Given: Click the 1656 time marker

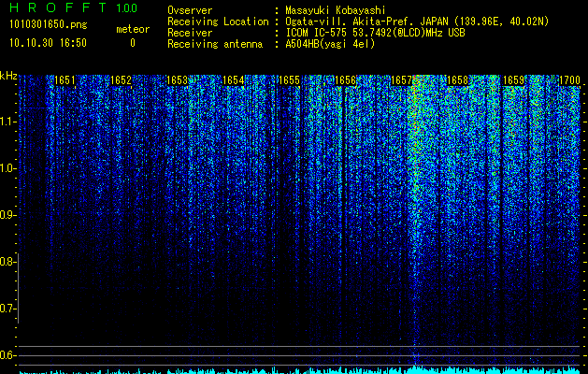Looking at the screenshot, I should coord(345,80).
